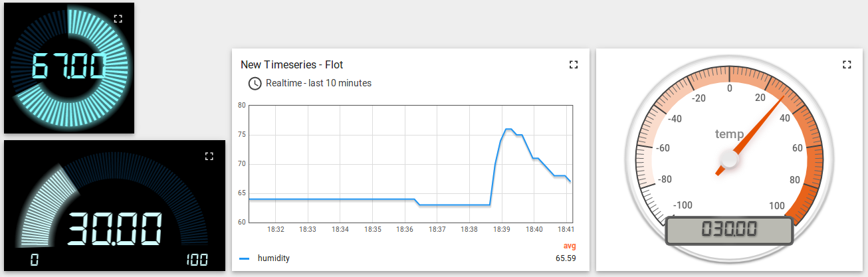The height and width of the screenshot is (277, 868).
Task: Expand the 67.00 digital gauge to fullscreen
Action: pos(118,19)
